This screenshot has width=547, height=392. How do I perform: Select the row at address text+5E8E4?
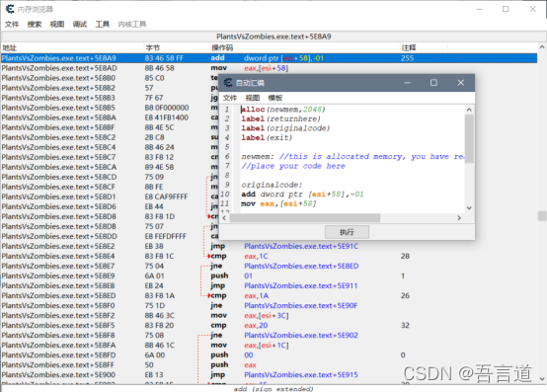pyautogui.click(x=269, y=256)
